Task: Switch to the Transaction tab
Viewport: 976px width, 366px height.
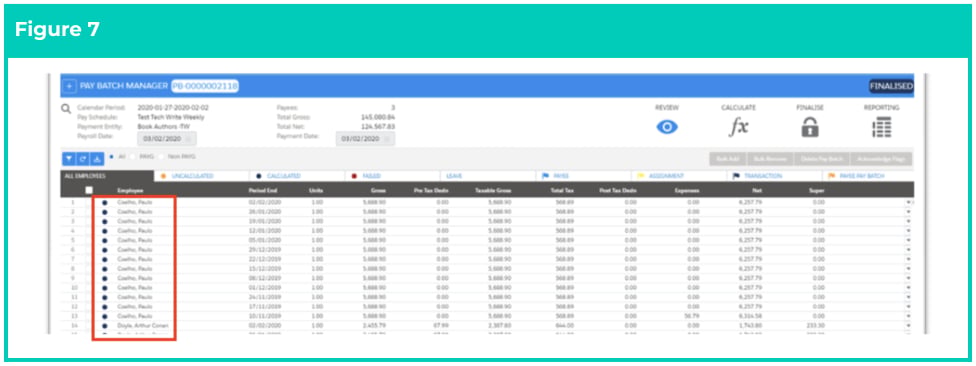Action: pos(773,176)
